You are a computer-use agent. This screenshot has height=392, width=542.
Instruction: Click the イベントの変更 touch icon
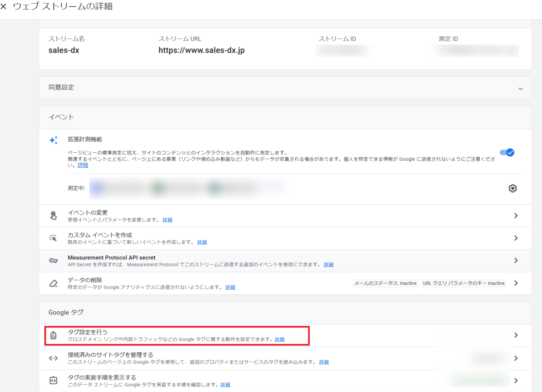[54, 215]
